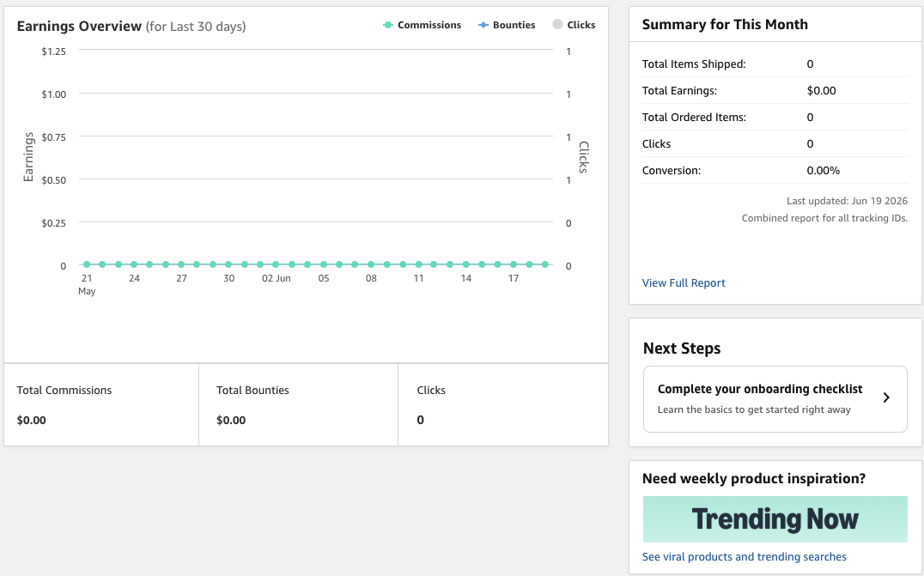Click the Earnings Overview heading
Viewport: 924px width, 576px height.
(x=79, y=26)
